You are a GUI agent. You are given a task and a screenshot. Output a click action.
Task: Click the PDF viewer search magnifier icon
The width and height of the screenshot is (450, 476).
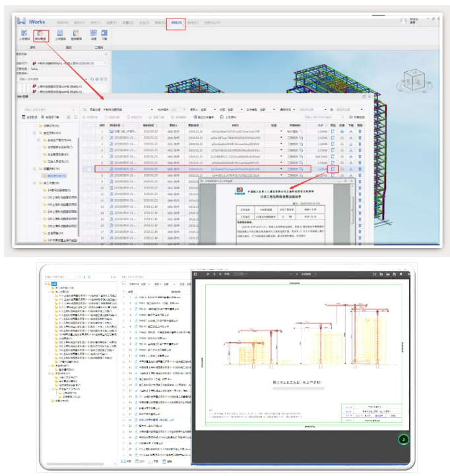(x=208, y=274)
